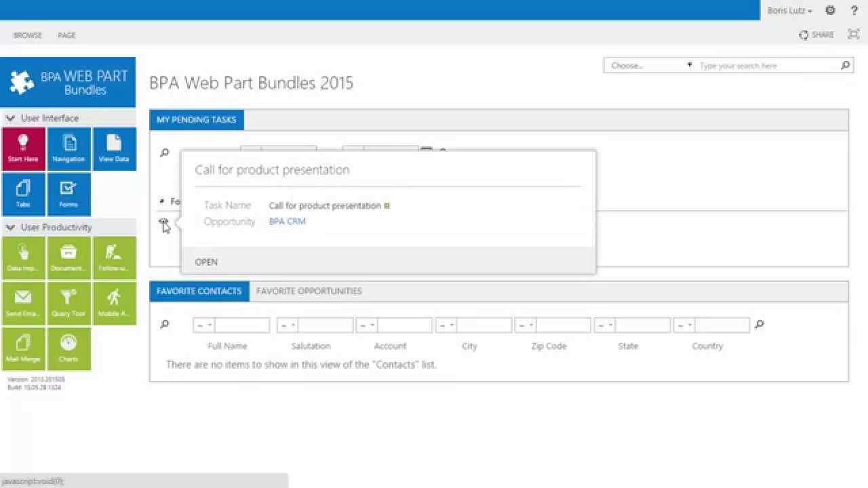Click the search icon in My Pending Tasks
The image size is (868, 488).
tap(164, 152)
